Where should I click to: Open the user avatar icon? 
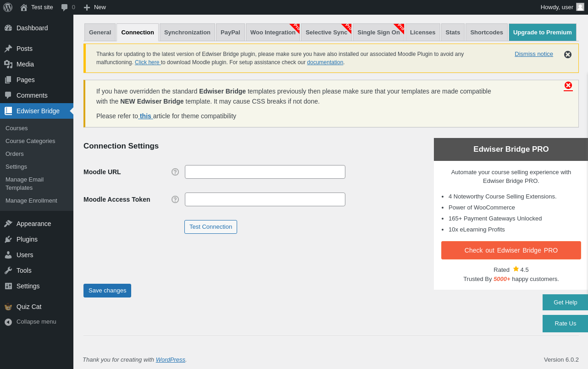pyautogui.click(x=580, y=7)
